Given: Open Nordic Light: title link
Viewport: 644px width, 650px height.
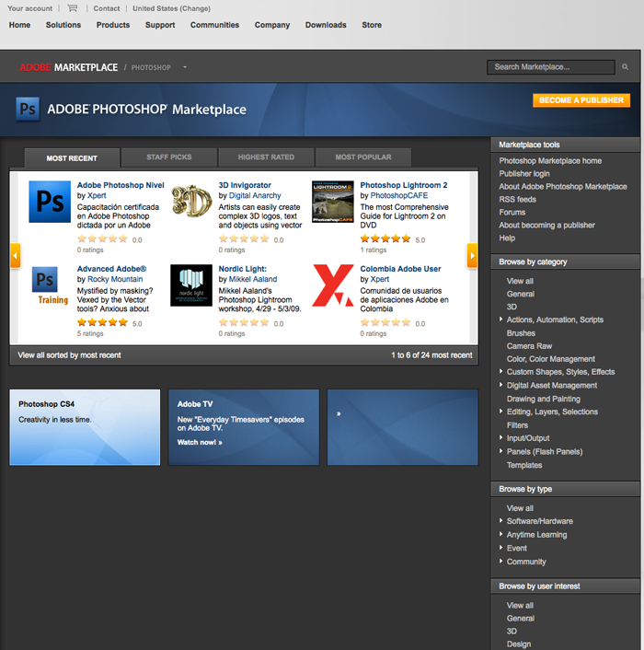Looking at the screenshot, I should pyautogui.click(x=243, y=269).
